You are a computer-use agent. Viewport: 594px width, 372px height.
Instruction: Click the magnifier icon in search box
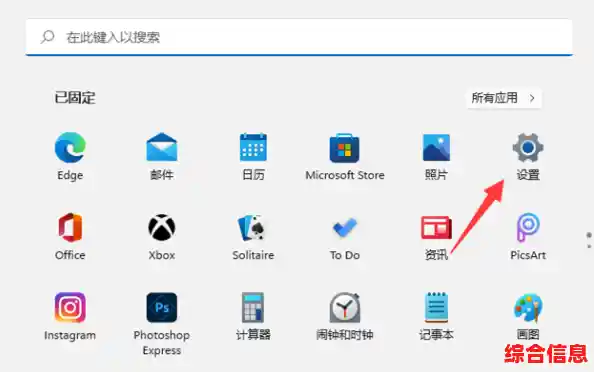click(x=48, y=37)
